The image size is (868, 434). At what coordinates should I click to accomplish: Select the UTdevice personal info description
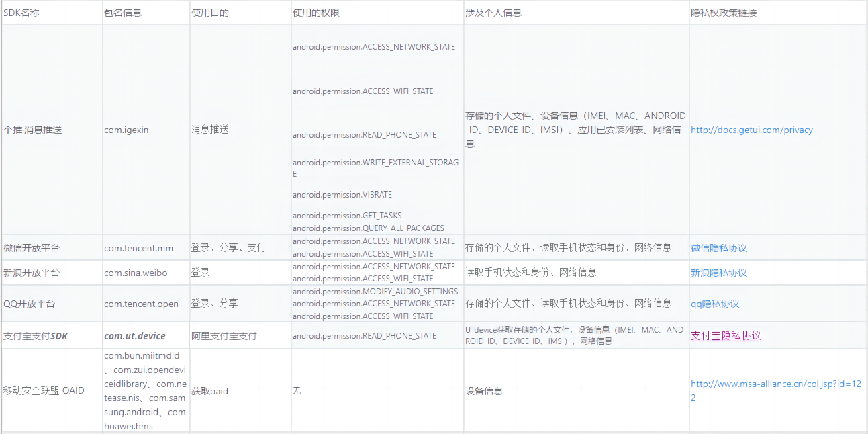click(x=575, y=335)
